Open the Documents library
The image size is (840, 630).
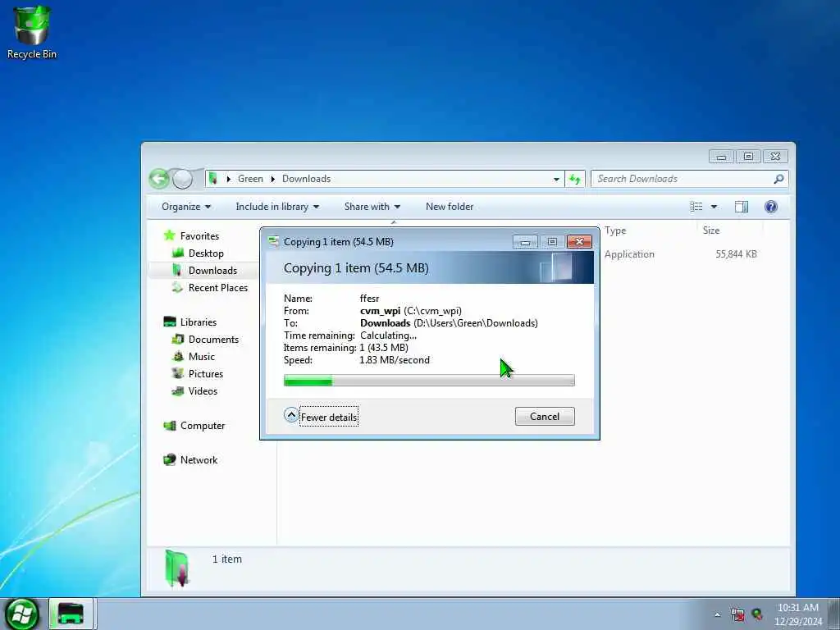[213, 339]
